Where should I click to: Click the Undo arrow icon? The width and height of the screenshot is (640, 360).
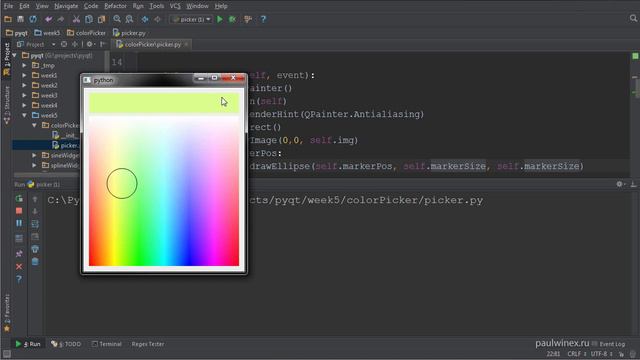(x=49, y=19)
